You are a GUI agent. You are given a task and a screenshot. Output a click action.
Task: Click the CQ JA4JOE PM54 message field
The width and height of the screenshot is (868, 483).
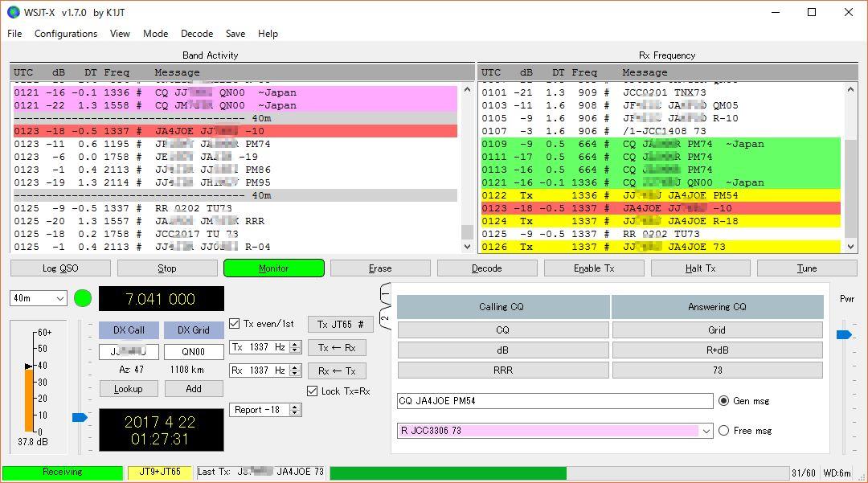tap(555, 401)
